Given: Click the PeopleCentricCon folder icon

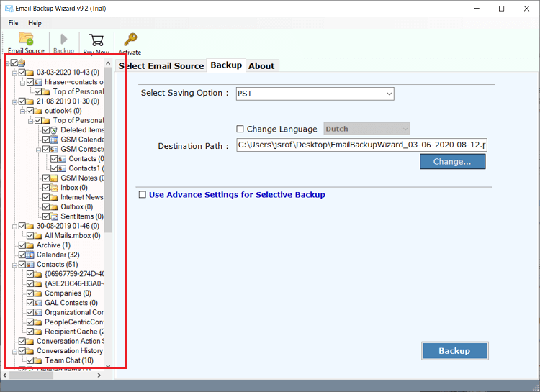Looking at the screenshot, I should pos(38,322).
